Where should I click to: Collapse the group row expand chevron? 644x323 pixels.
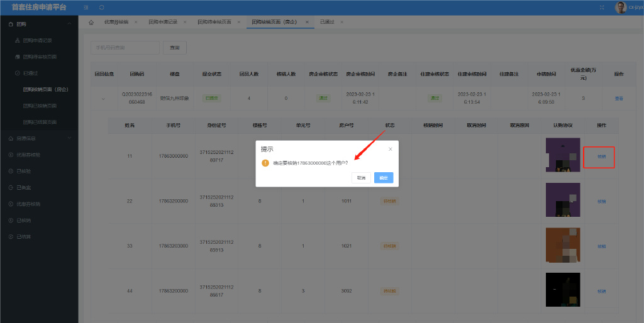pos(104,98)
